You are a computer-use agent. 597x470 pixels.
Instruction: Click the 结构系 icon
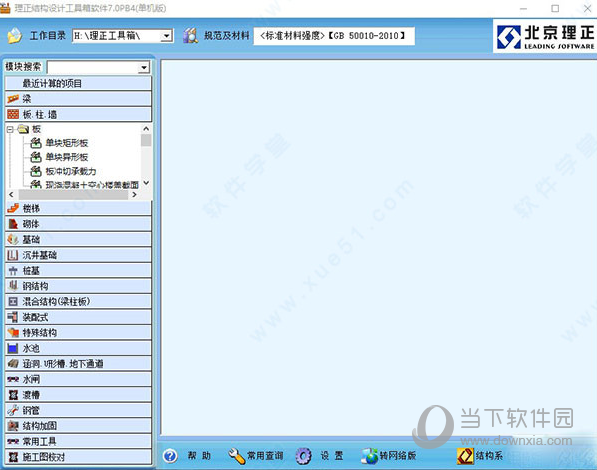click(465, 456)
